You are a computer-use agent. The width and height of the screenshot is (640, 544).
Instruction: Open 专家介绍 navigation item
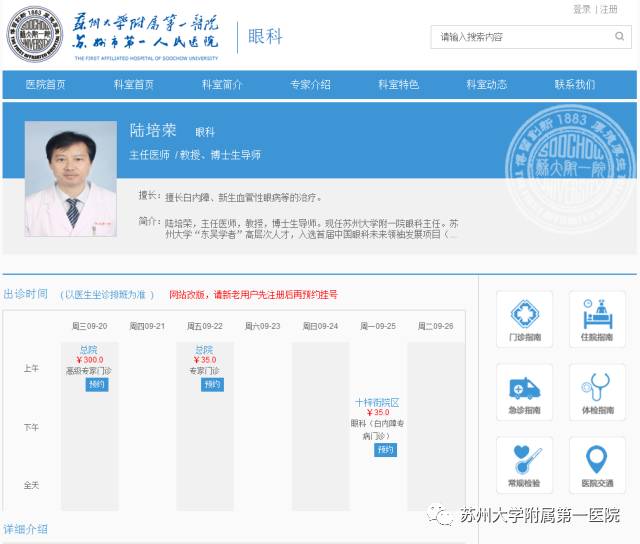[x=310, y=84]
